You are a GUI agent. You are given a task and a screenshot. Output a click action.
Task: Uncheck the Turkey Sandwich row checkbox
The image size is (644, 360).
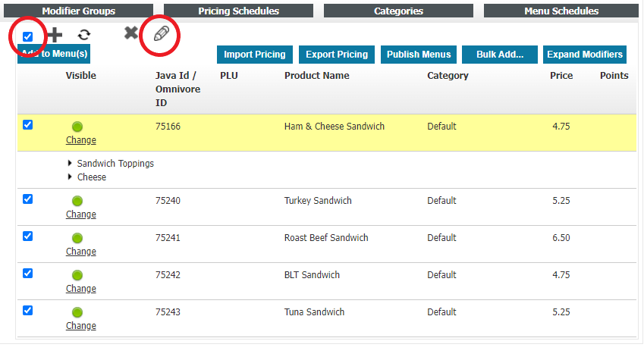(27, 199)
